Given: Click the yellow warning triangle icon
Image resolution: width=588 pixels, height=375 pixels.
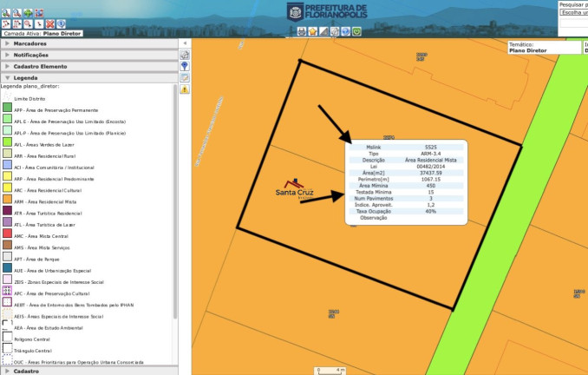Looking at the screenshot, I should pyautogui.click(x=185, y=89).
